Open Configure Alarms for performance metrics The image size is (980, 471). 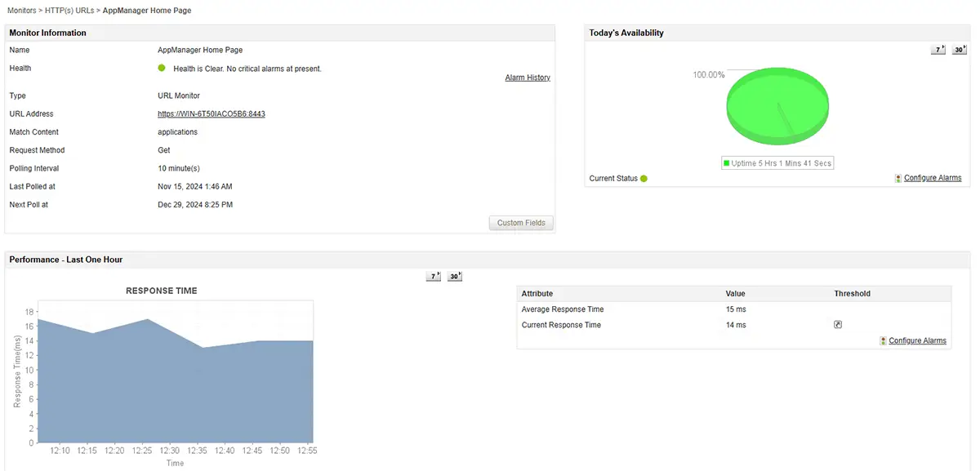point(918,340)
